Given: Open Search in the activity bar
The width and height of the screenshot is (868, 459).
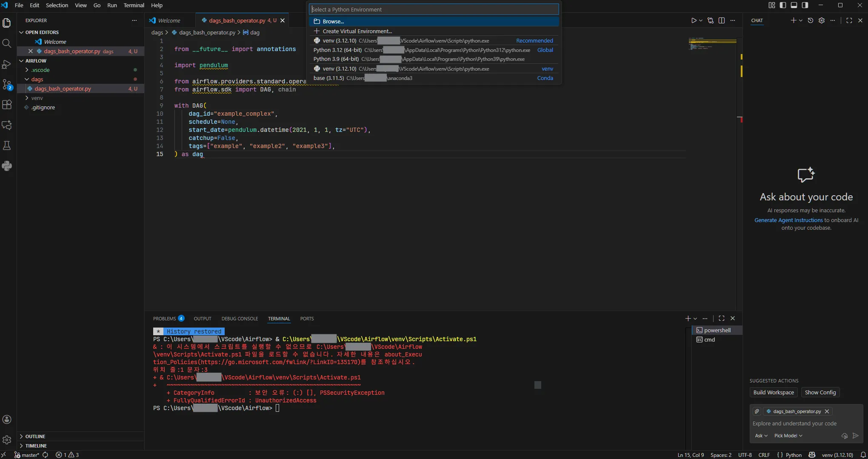Looking at the screenshot, I should coord(7,43).
